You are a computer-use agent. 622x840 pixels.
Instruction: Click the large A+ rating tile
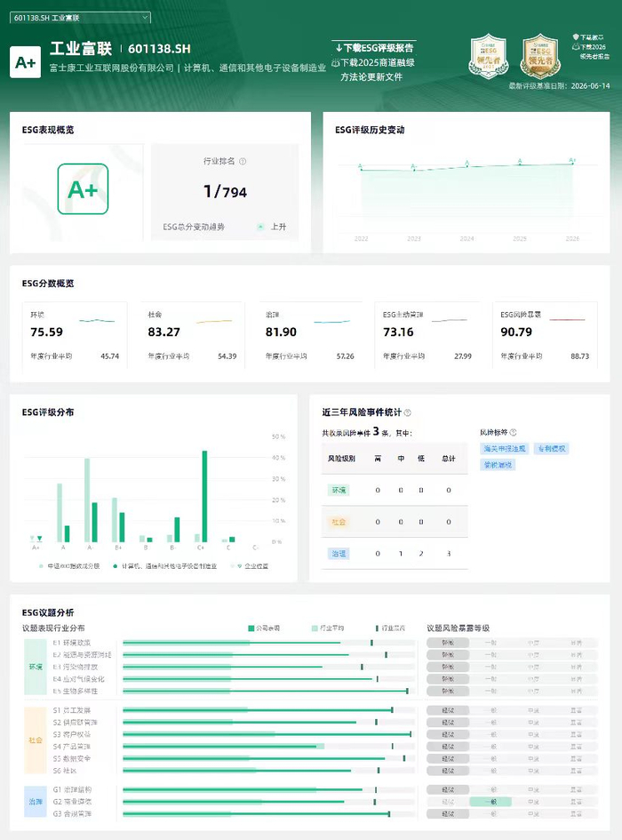click(83, 189)
